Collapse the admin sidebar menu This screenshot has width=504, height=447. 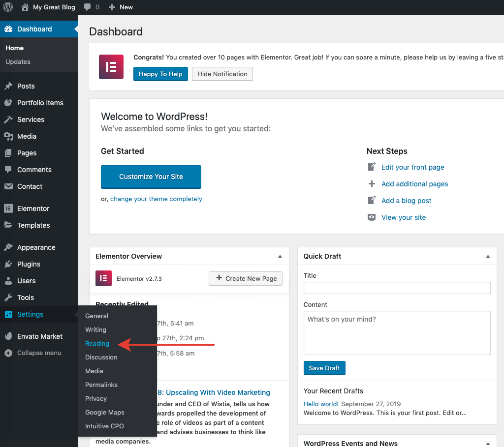click(33, 353)
